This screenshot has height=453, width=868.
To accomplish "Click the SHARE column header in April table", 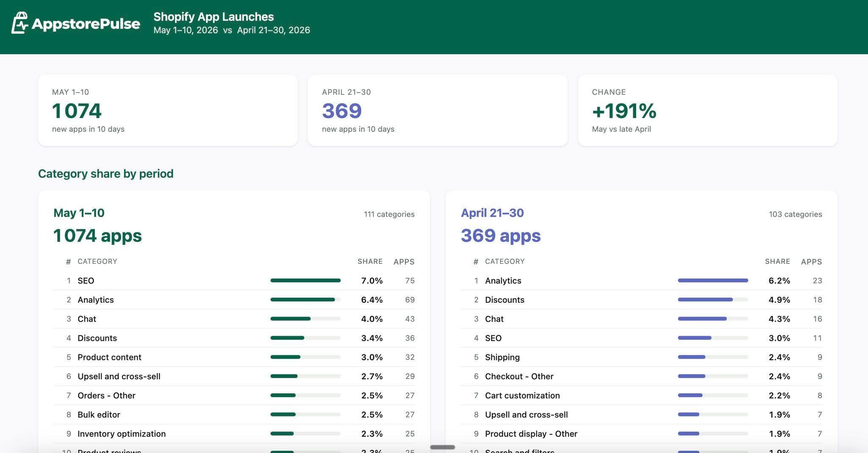I will pyautogui.click(x=777, y=262).
